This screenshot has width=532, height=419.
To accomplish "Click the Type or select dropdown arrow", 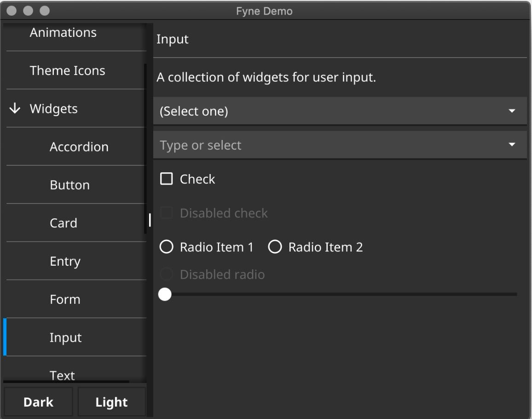I will click(512, 145).
